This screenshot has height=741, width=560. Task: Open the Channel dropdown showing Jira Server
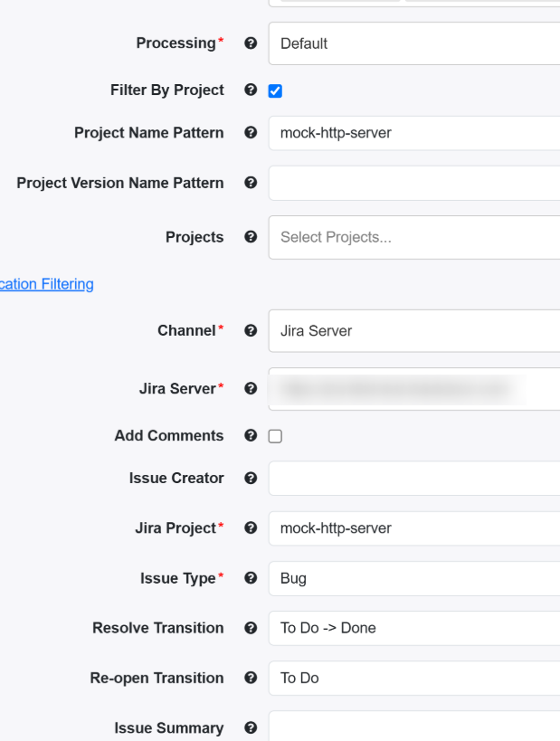tap(414, 331)
